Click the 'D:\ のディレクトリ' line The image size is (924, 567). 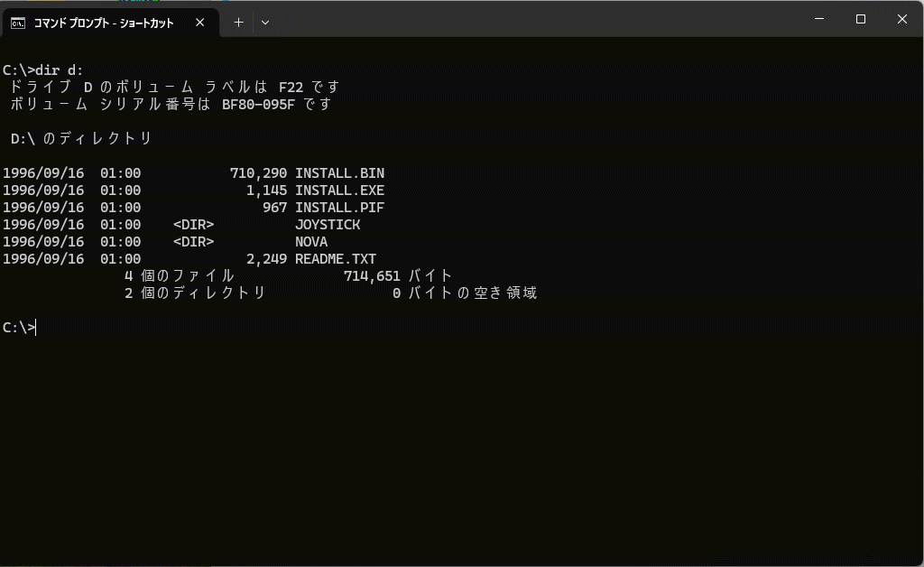[81, 138]
